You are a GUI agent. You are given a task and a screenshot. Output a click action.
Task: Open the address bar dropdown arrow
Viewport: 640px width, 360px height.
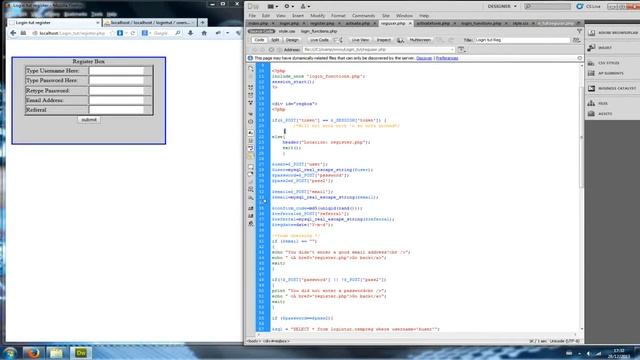[452, 50]
